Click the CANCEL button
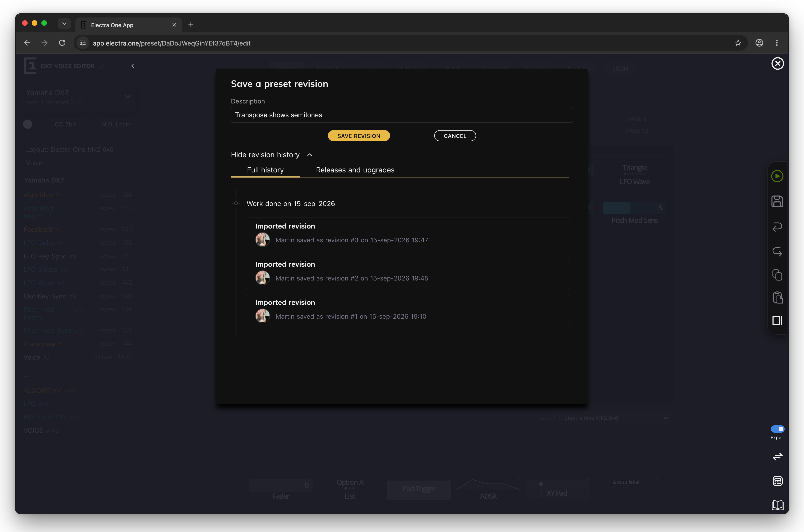This screenshot has height=532, width=804. 455,136
